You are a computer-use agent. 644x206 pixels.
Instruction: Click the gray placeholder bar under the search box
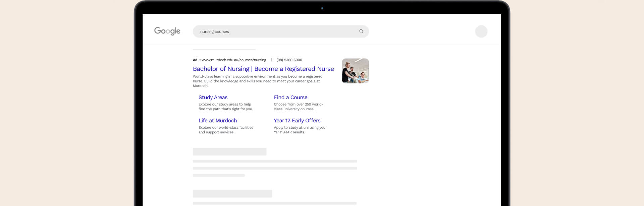pyautogui.click(x=224, y=50)
